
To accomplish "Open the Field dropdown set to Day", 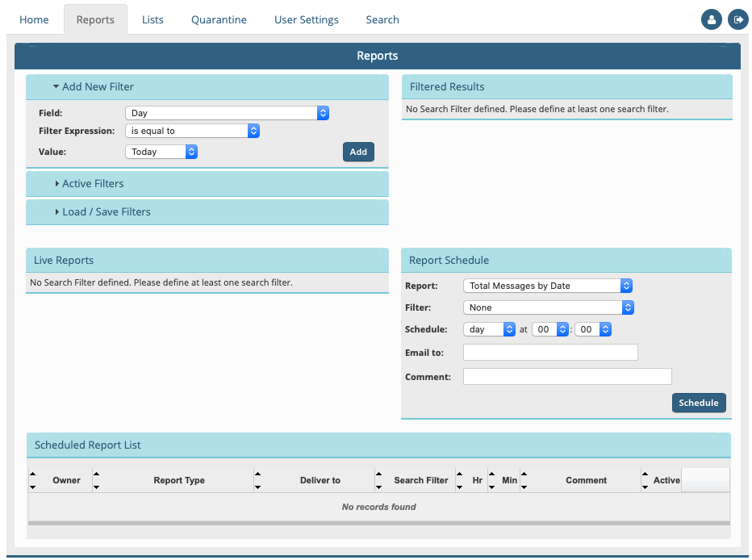I will tap(227, 114).
